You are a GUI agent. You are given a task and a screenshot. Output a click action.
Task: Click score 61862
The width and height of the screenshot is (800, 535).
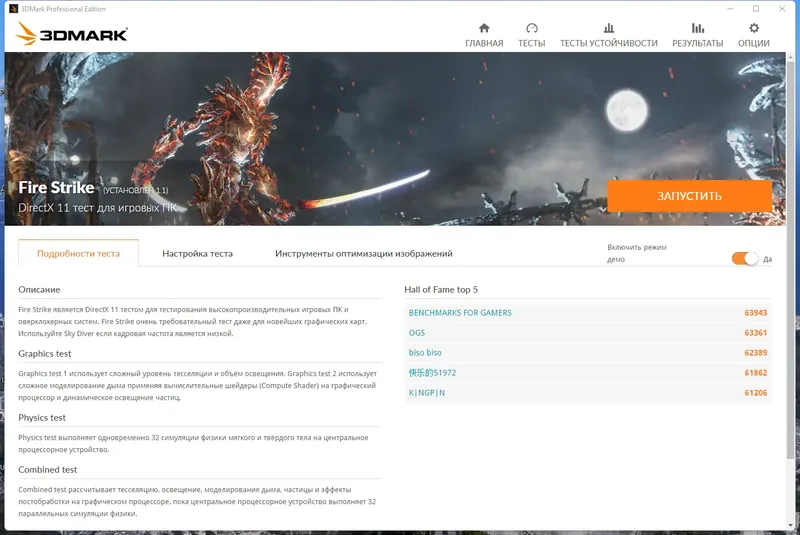point(756,373)
